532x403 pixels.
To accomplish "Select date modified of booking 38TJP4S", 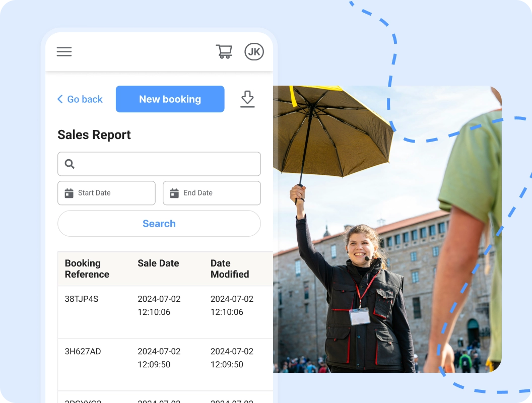I will click(232, 305).
